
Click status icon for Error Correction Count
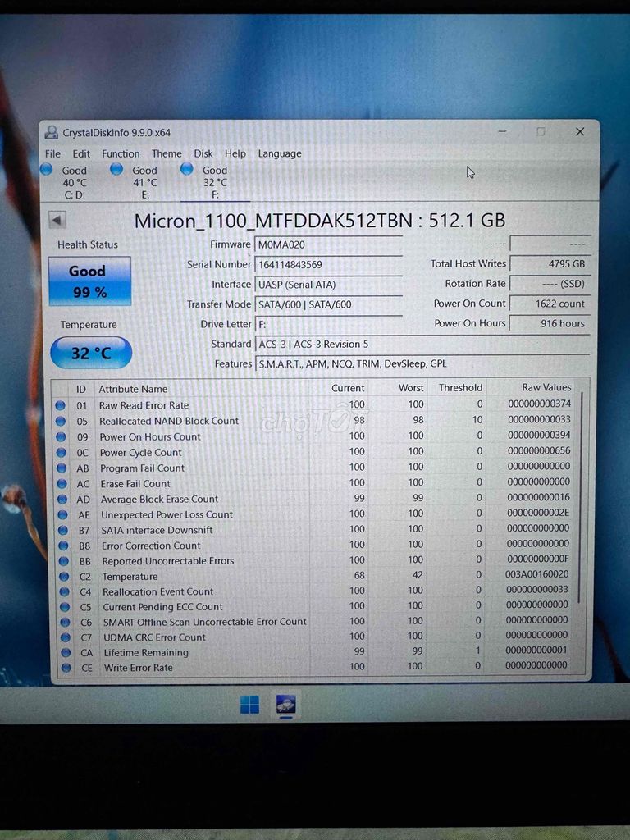[64, 546]
